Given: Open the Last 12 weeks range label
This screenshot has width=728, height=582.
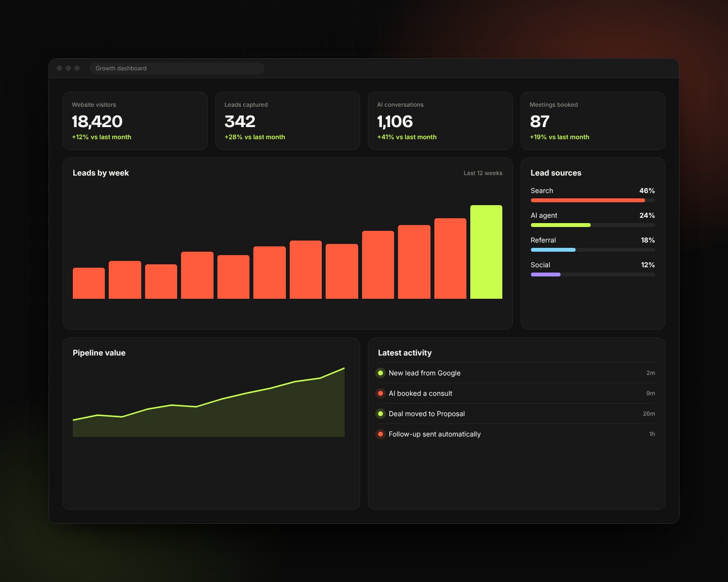Looking at the screenshot, I should click(x=483, y=173).
